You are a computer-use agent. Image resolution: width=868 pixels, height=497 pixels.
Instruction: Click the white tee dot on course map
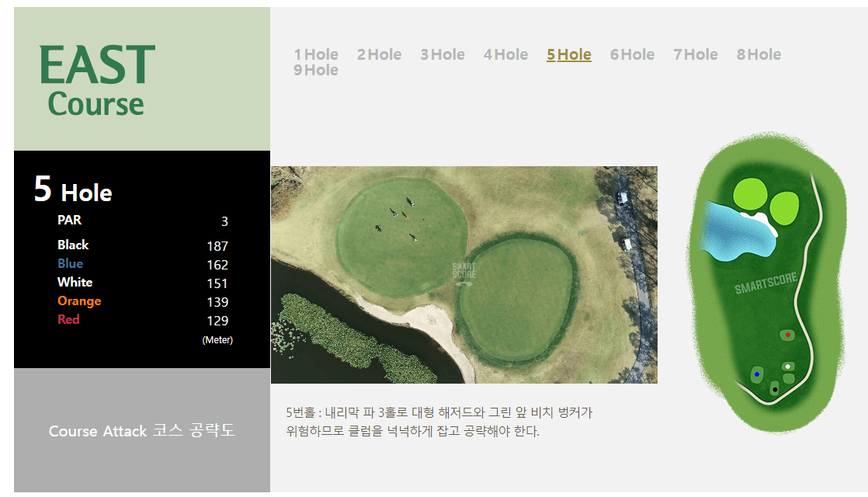coord(787,366)
